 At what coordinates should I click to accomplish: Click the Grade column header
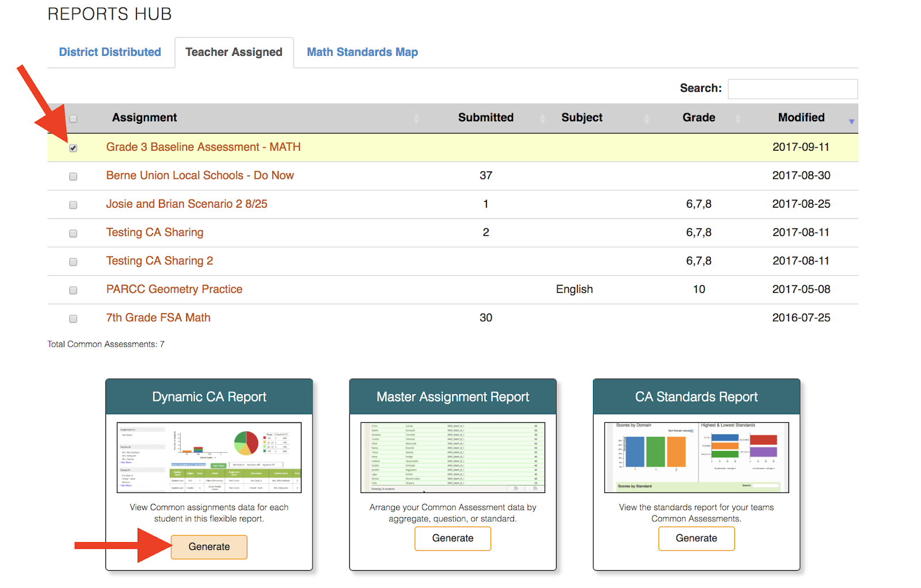[x=699, y=117]
